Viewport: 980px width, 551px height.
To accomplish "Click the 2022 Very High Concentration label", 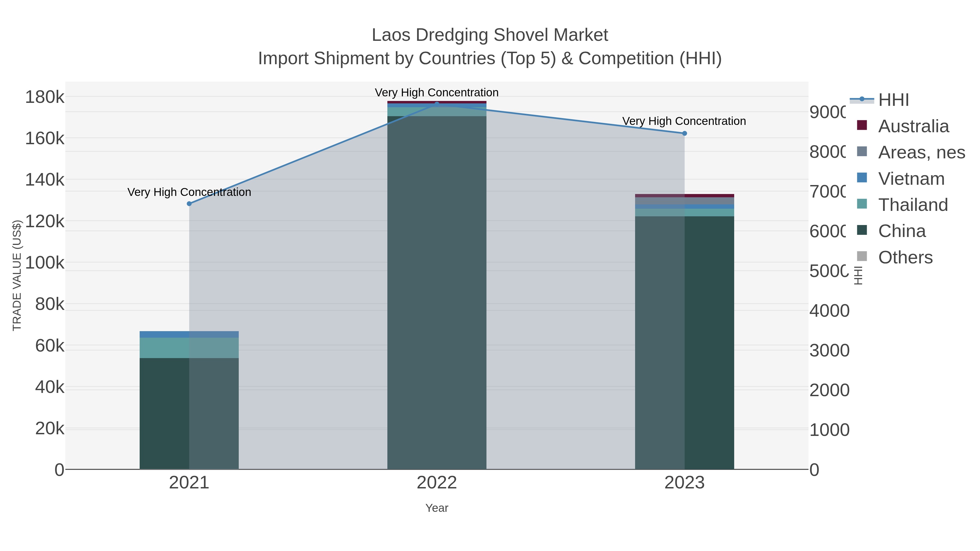I will [437, 93].
